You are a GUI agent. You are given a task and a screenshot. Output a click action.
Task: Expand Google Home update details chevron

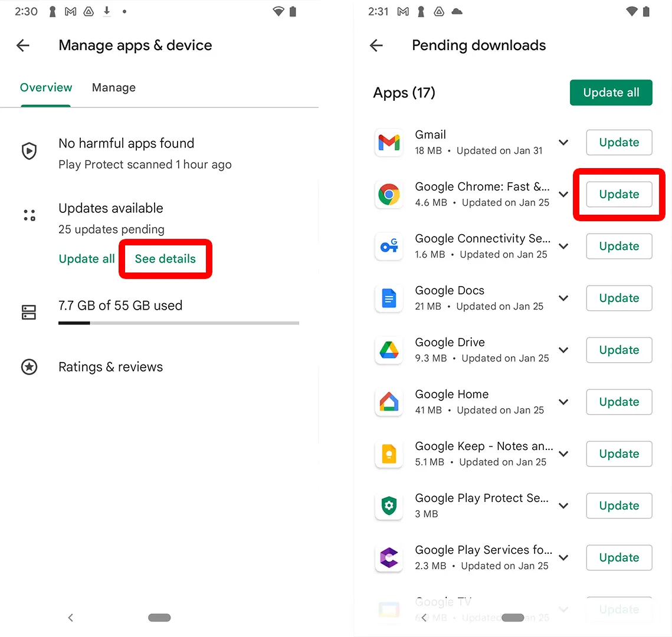coord(563,402)
